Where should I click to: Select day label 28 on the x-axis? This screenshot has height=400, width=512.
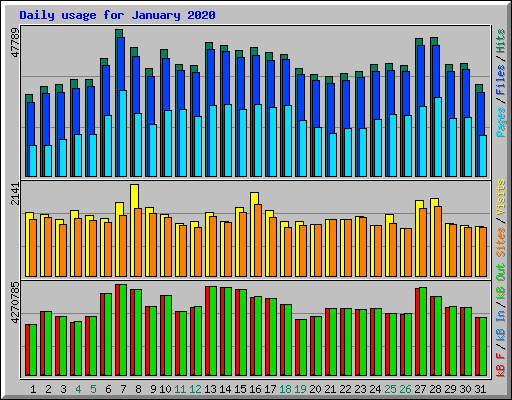pyautogui.click(x=435, y=389)
